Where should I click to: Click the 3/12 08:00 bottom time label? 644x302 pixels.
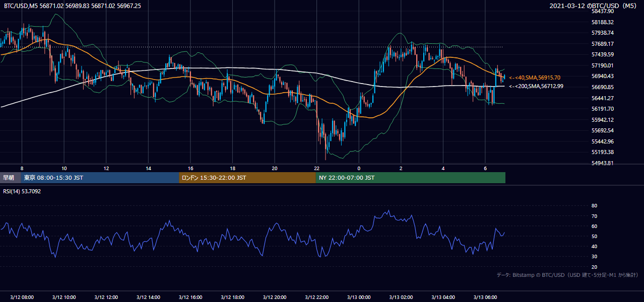pos(22,297)
